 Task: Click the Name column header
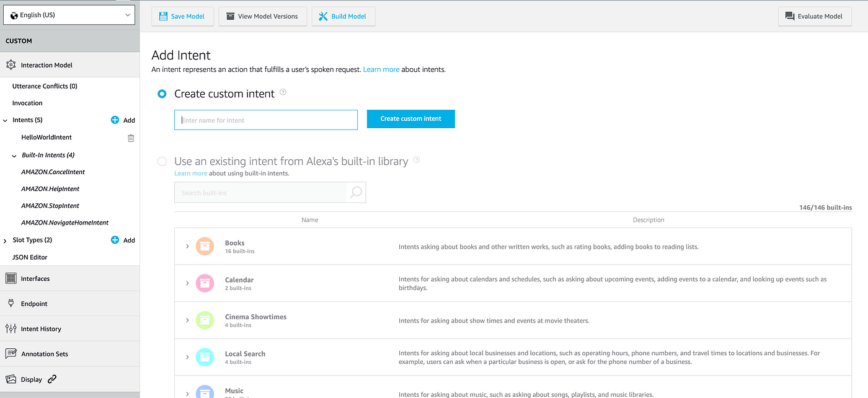point(309,219)
